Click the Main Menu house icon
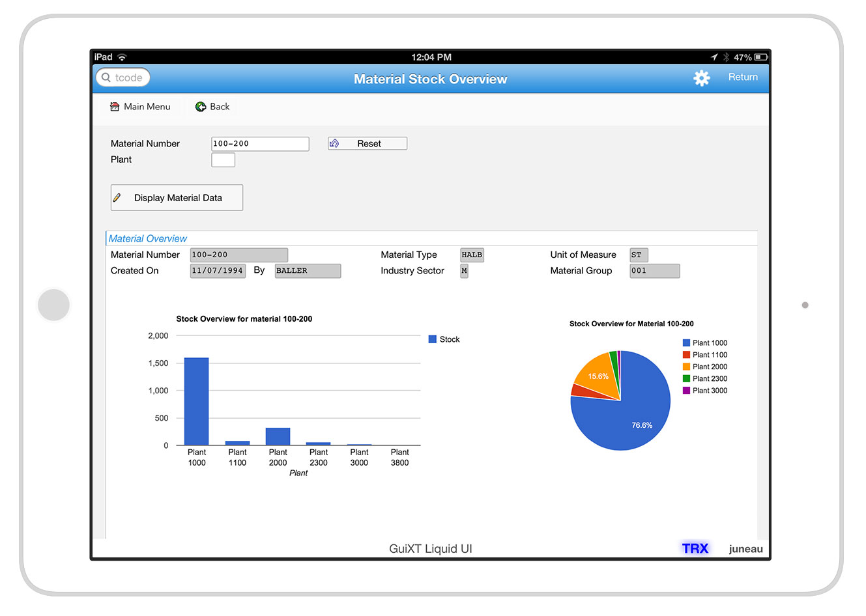The width and height of the screenshot is (866, 616). [115, 107]
